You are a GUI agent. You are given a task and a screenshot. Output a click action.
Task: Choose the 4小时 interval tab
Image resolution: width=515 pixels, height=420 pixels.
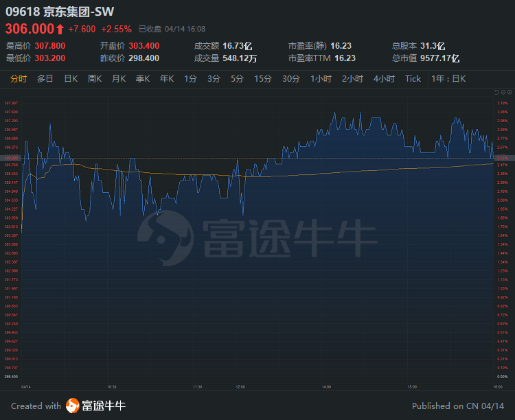coord(384,79)
